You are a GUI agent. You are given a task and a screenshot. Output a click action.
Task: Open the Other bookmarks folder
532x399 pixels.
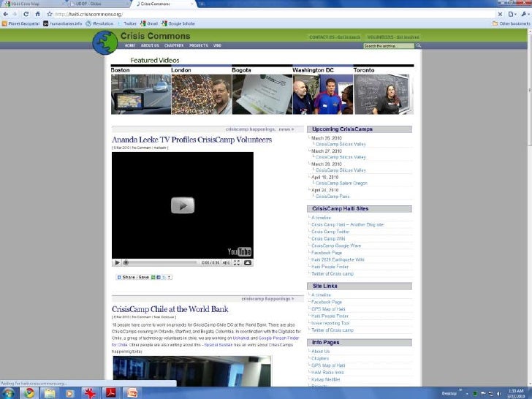[511, 23]
